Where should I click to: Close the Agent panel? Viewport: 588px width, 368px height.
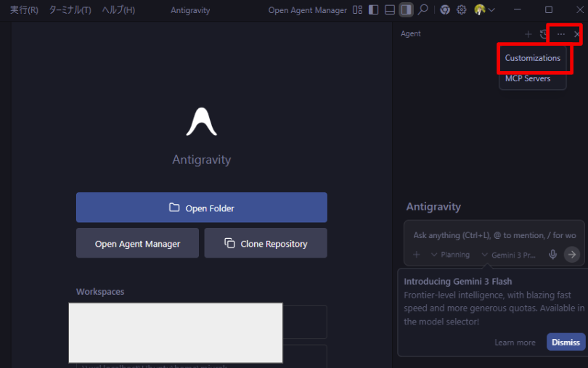click(577, 34)
